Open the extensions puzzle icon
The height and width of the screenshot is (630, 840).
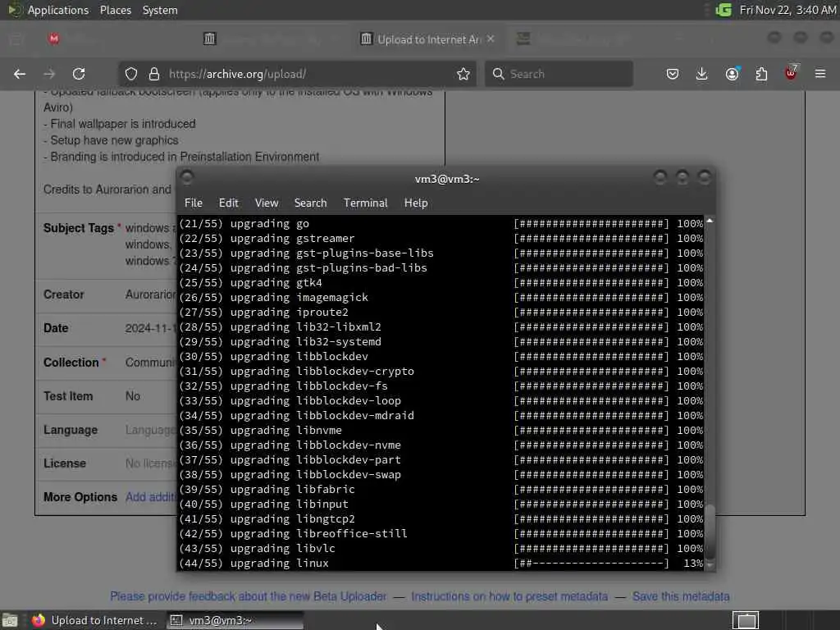pos(761,74)
